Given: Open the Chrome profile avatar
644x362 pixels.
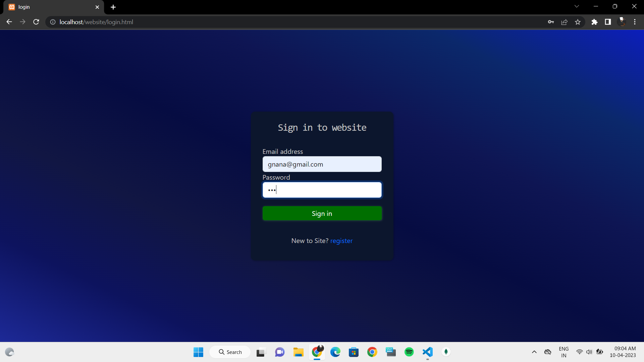Looking at the screenshot, I should coord(622,22).
